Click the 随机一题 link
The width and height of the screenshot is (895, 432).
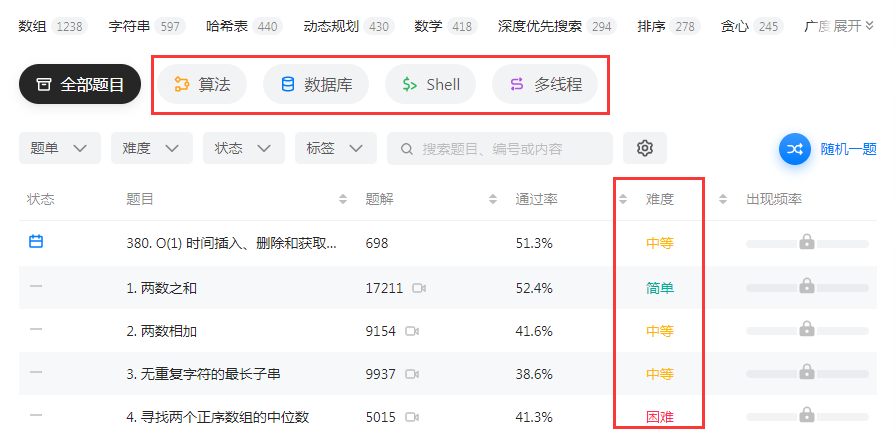pyautogui.click(x=848, y=149)
